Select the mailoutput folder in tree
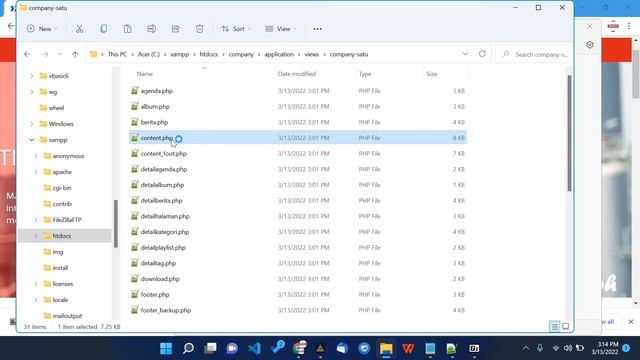Screen dimensions: 640x360 [67, 316]
